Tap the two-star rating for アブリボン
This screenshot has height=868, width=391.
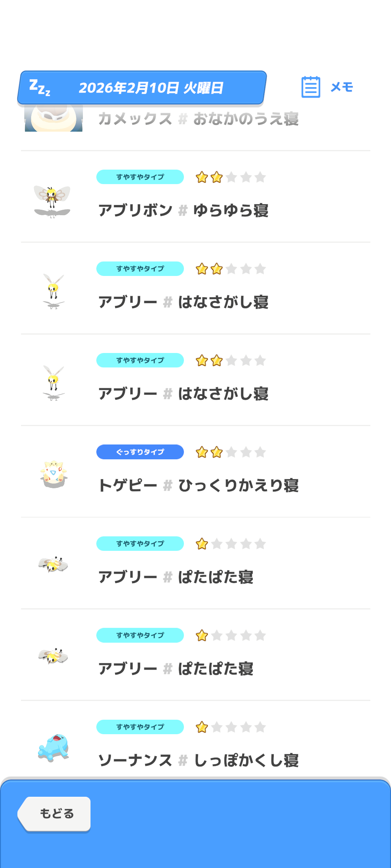click(231, 177)
